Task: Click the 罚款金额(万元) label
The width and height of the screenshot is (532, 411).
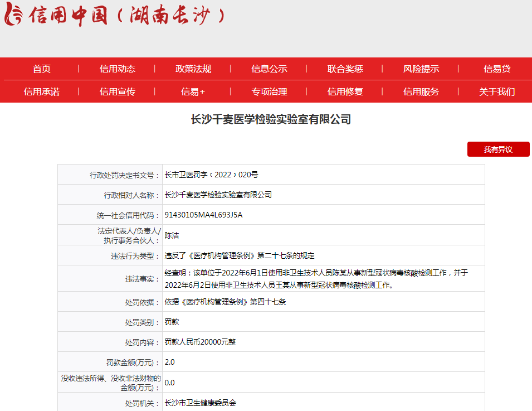Action: coord(133,362)
